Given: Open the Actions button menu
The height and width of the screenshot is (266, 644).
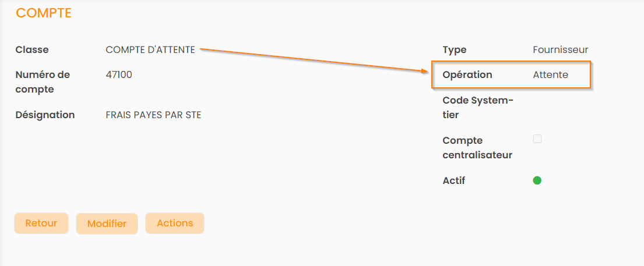Looking at the screenshot, I should (175, 223).
